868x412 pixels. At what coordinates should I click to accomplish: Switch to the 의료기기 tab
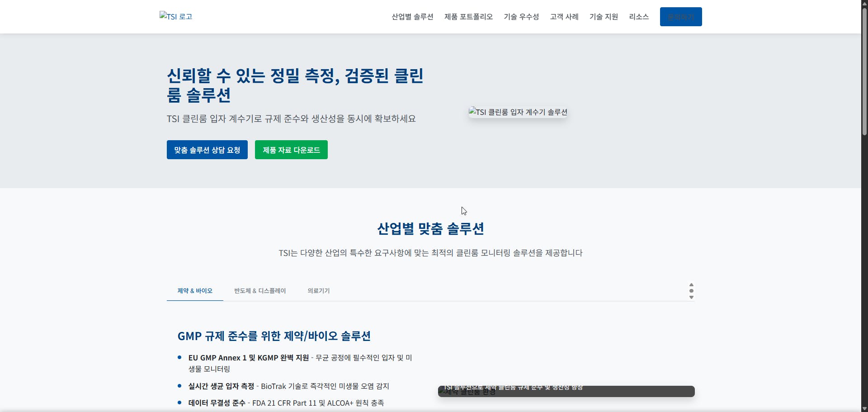point(319,291)
